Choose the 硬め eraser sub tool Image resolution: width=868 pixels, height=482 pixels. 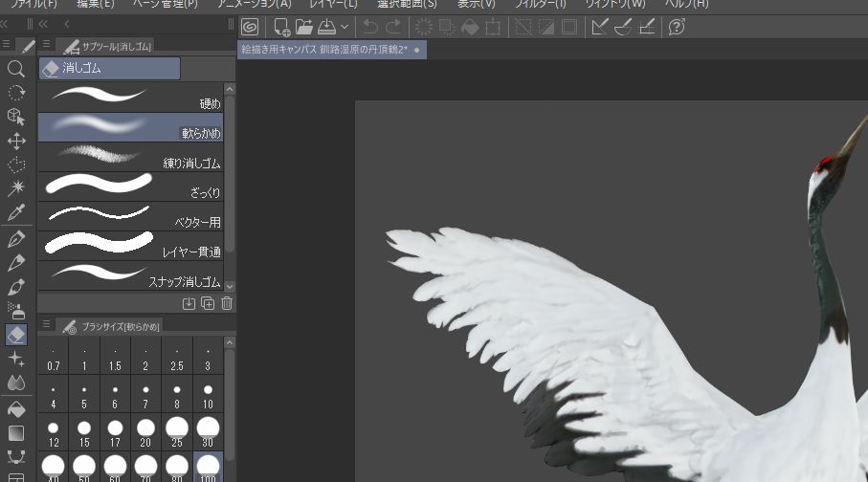pyautogui.click(x=131, y=97)
